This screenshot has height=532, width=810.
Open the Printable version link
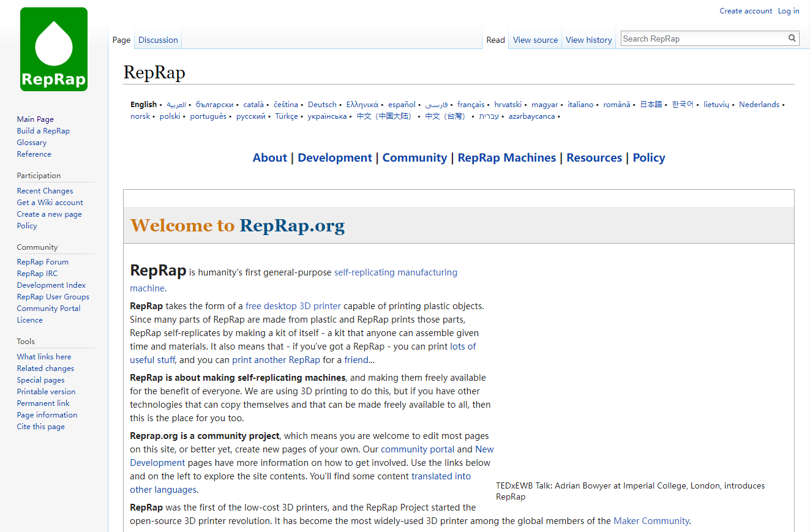point(46,391)
